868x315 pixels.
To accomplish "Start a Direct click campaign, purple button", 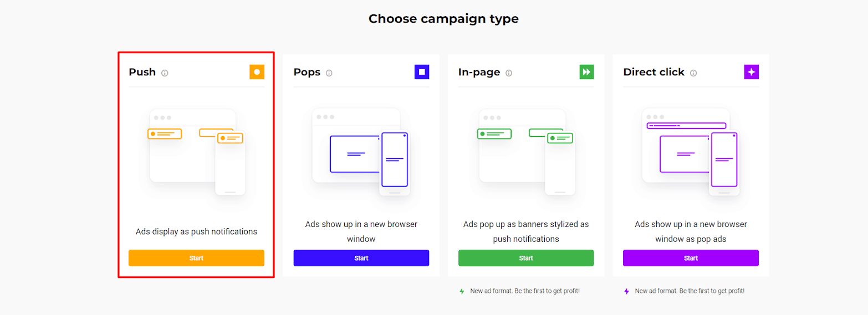I will 691,258.
